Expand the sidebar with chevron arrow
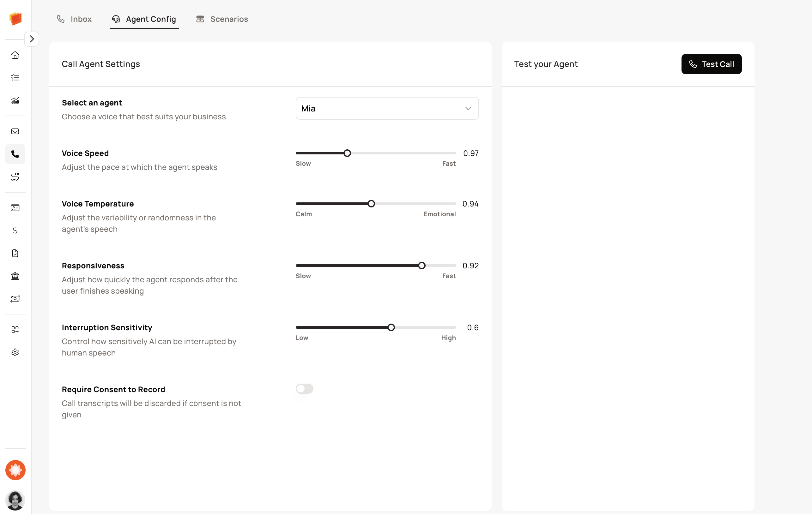812x514 pixels. [32, 39]
